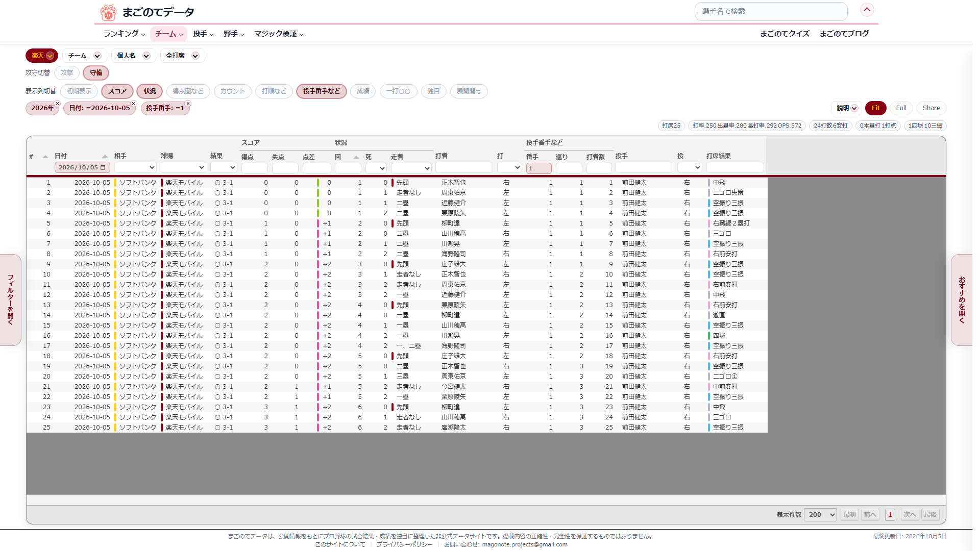The width and height of the screenshot is (980, 551).
Task: Toggle the スコア column group
Action: click(117, 91)
